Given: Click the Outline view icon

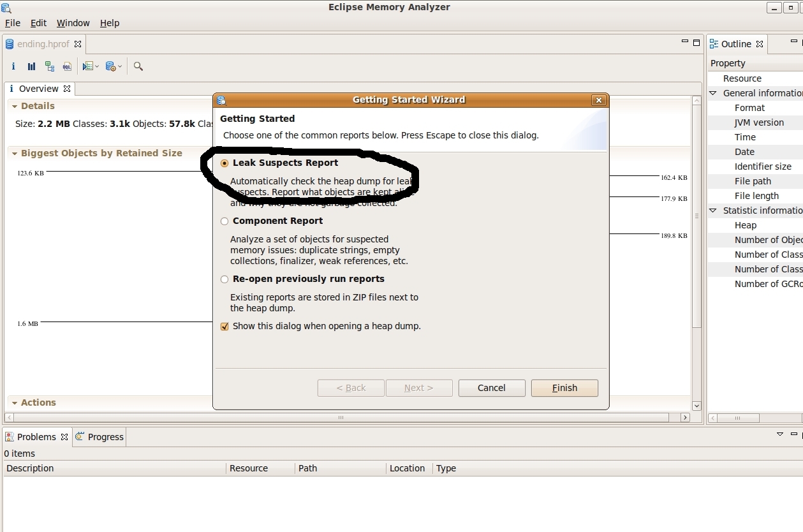Looking at the screenshot, I should [x=714, y=44].
